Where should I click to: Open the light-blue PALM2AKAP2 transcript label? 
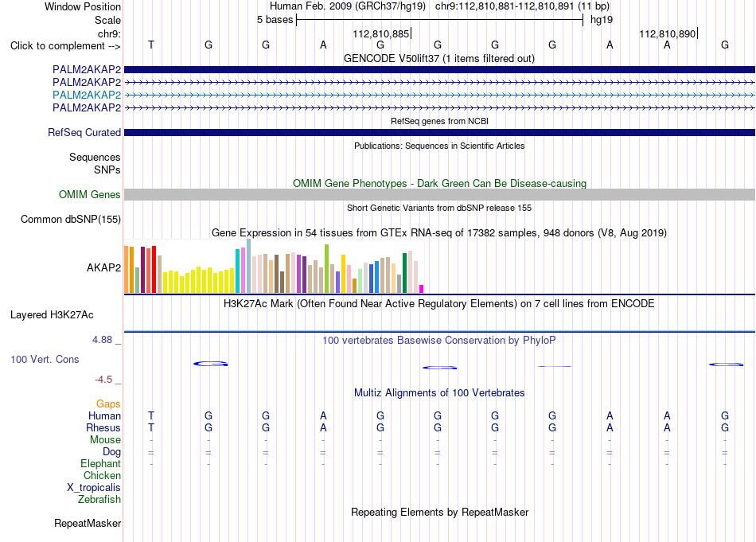pyautogui.click(x=87, y=95)
